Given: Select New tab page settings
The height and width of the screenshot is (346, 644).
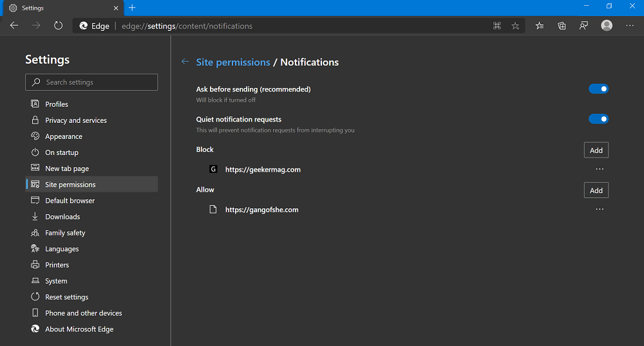Looking at the screenshot, I should [91, 168].
